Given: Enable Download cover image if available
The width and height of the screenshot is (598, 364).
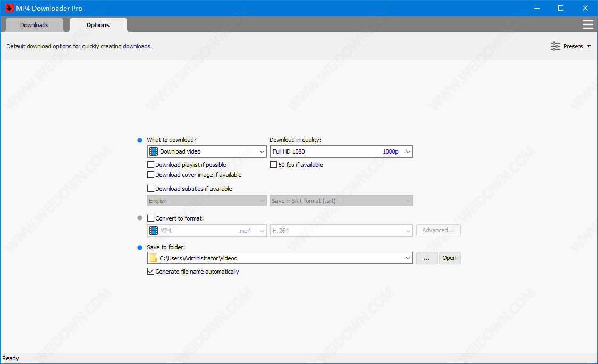Looking at the screenshot, I should [x=150, y=175].
